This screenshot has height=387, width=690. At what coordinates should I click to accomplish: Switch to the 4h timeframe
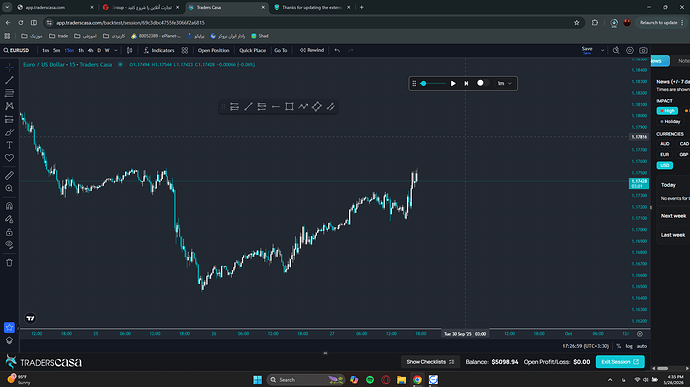[x=91, y=51]
